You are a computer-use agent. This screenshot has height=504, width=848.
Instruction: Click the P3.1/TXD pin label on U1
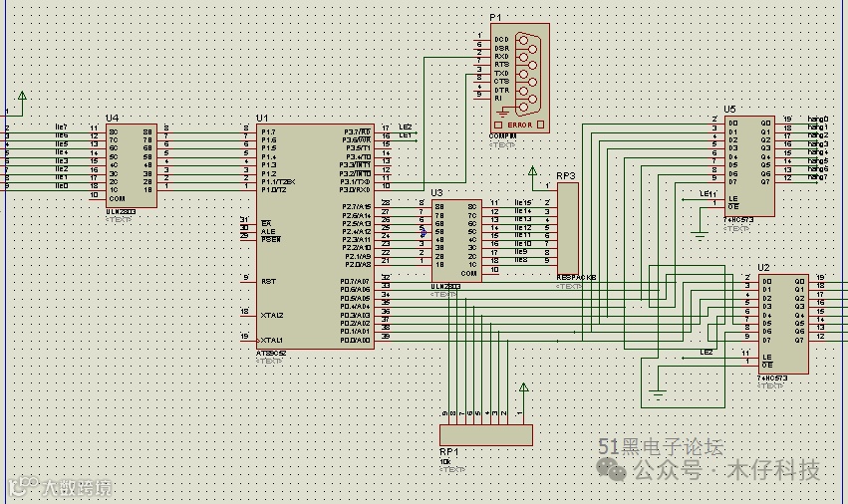(355, 181)
